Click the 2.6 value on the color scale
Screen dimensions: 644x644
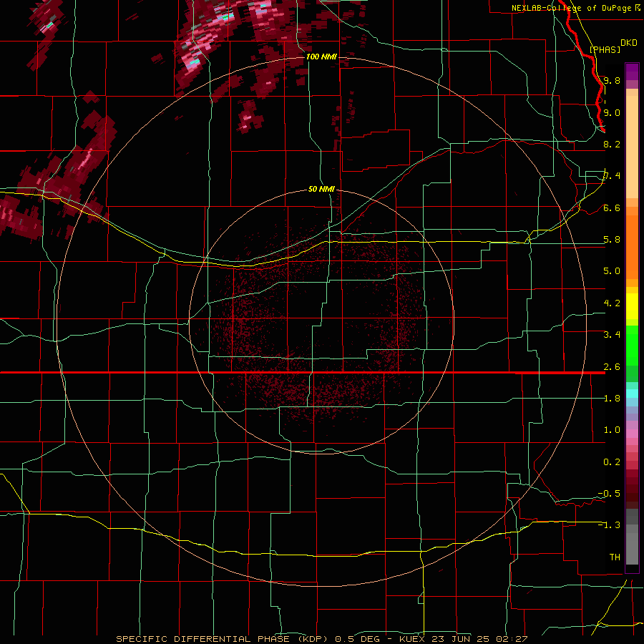click(612, 367)
